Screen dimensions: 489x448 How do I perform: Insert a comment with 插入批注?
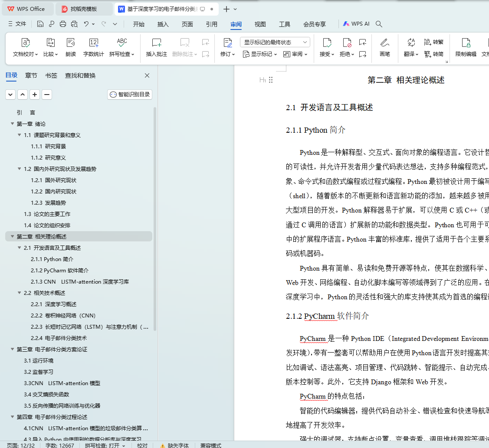[157, 47]
